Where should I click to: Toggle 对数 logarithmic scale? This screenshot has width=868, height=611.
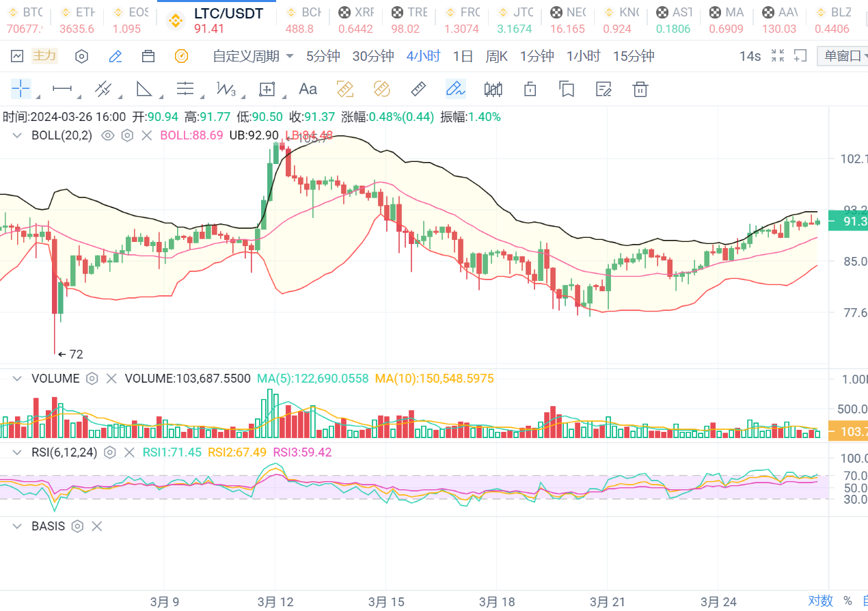[820, 600]
